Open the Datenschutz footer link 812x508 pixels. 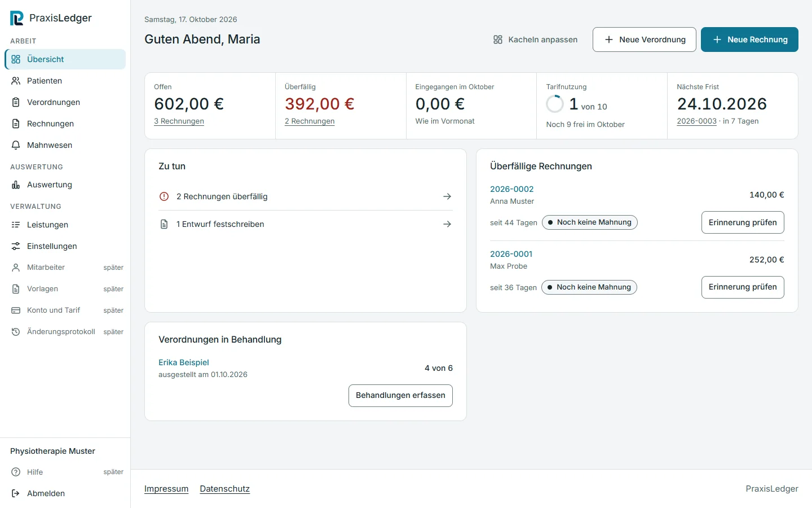coord(225,489)
